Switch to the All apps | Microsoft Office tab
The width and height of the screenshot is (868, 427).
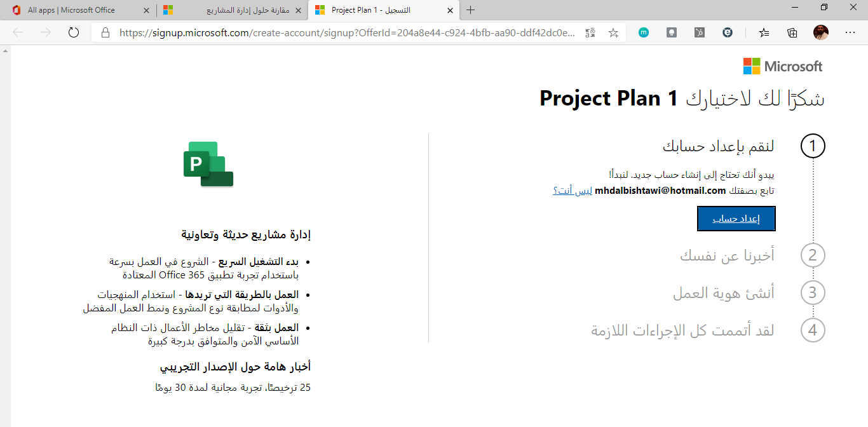(x=78, y=10)
